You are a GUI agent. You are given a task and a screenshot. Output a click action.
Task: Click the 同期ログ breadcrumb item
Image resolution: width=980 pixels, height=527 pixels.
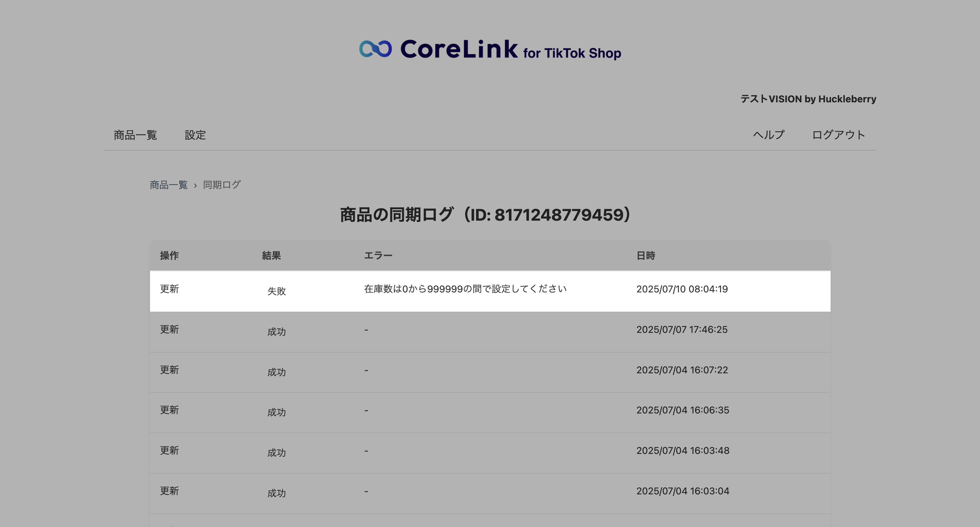click(x=222, y=185)
